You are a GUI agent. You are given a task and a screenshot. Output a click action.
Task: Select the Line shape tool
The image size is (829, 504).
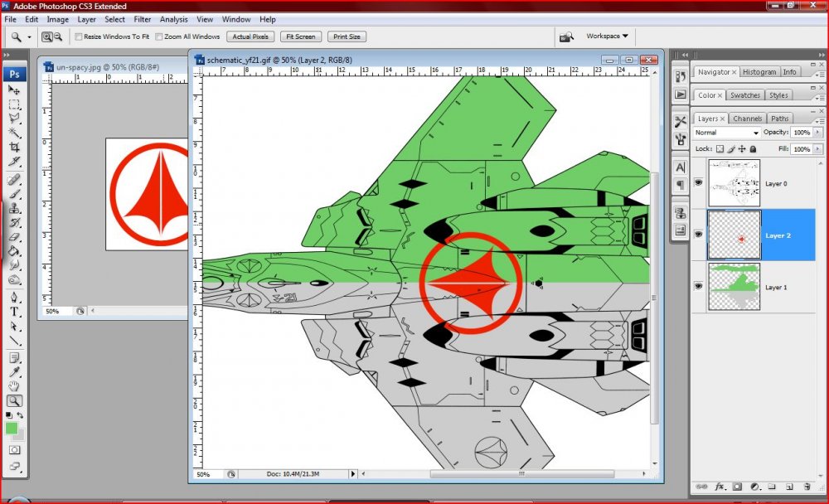pos(14,340)
